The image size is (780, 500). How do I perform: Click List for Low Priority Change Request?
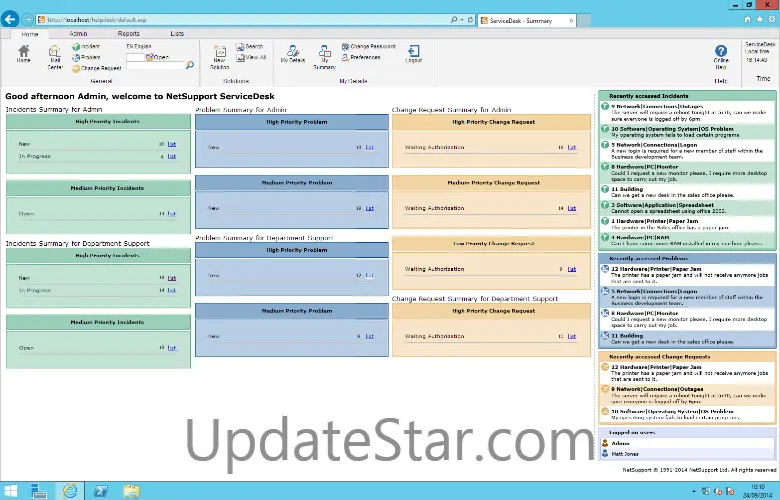[572, 269]
